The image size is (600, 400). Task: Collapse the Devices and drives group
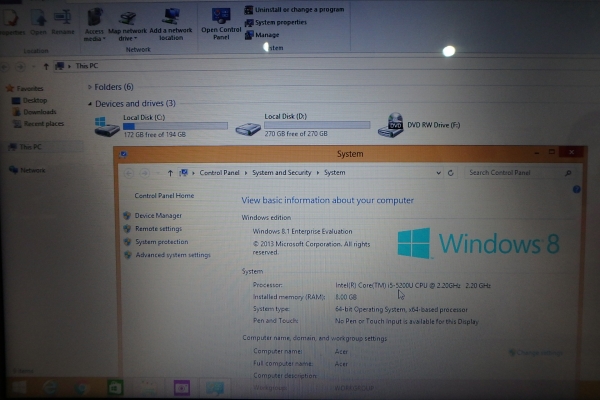(x=90, y=104)
